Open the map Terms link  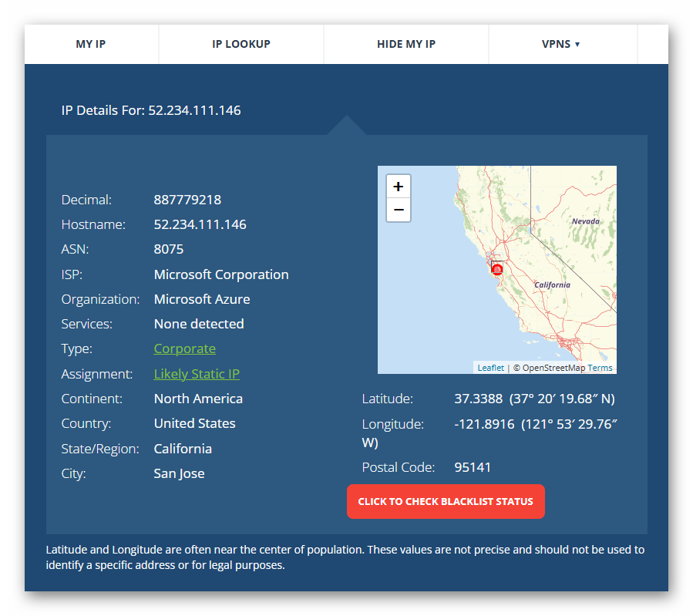click(x=600, y=368)
